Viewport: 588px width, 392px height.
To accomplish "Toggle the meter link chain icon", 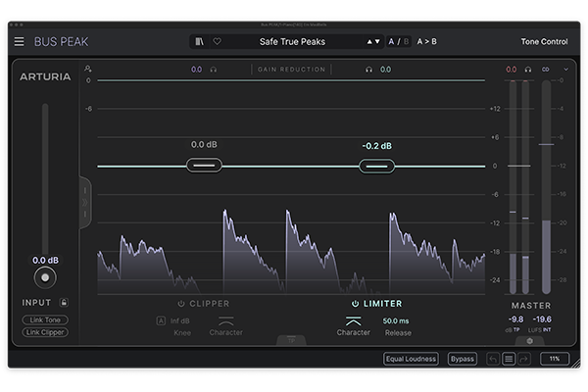I will pos(546,70).
